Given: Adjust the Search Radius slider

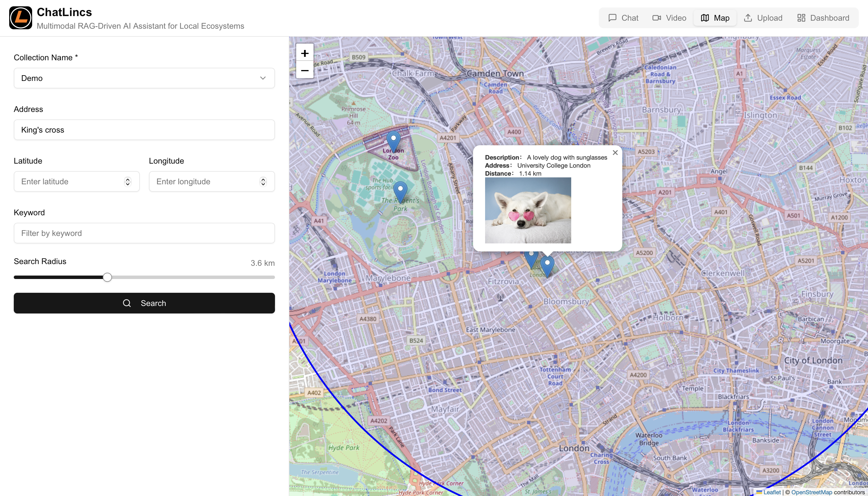Looking at the screenshot, I should point(107,277).
